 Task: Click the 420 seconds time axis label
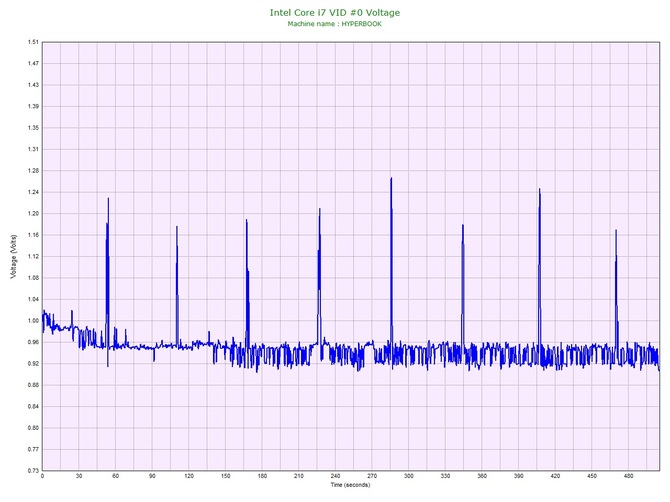tap(555, 476)
